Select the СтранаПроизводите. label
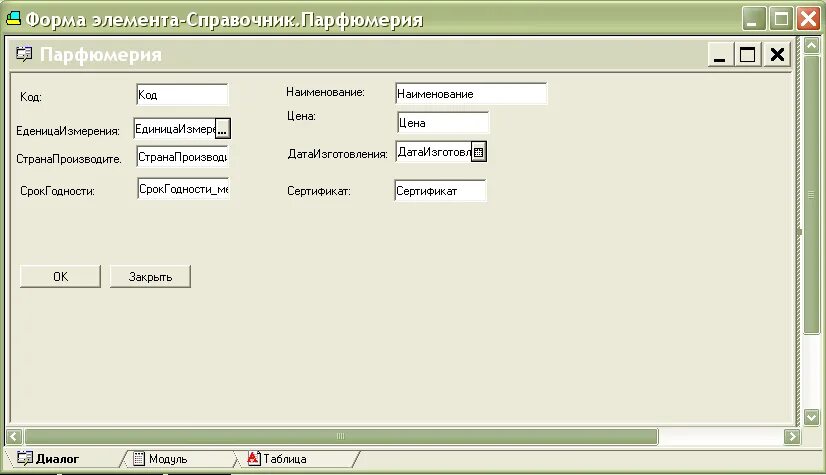The width and height of the screenshot is (826, 475). point(69,159)
